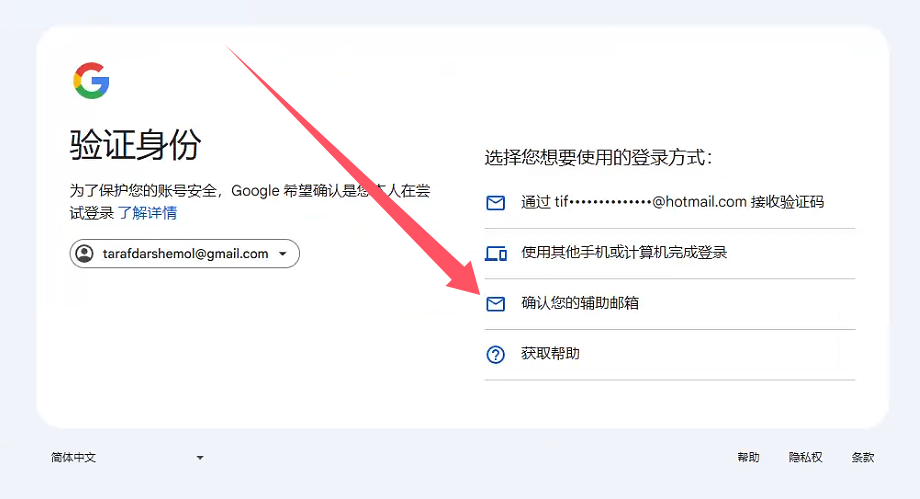This screenshot has width=920, height=499.
Task: Select 使用其他手机或计算机完成登录 option
Action: tap(624, 253)
